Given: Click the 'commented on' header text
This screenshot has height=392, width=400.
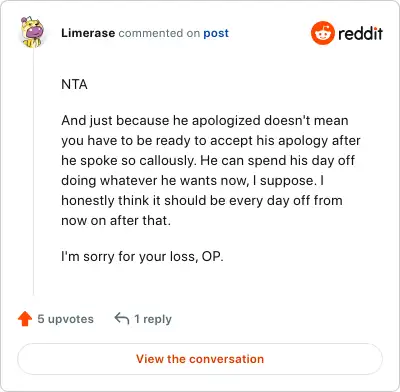Looking at the screenshot, I should pos(159,33).
